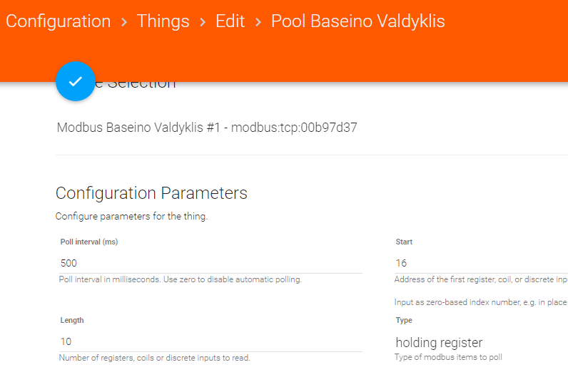Open the Modbus Baseino Valdyklis #1 bridge selector
Viewport: 568px width, 392px height.
tap(207, 128)
